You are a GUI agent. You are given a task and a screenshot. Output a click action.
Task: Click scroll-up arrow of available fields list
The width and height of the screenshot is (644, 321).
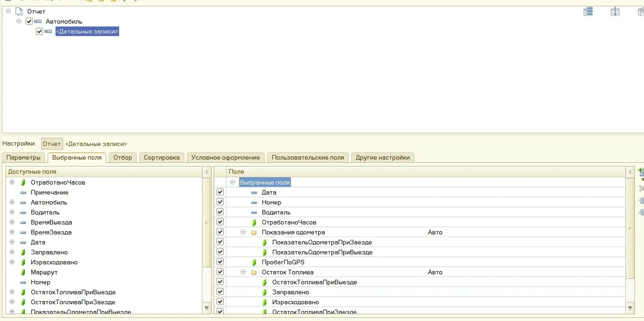pos(207,172)
